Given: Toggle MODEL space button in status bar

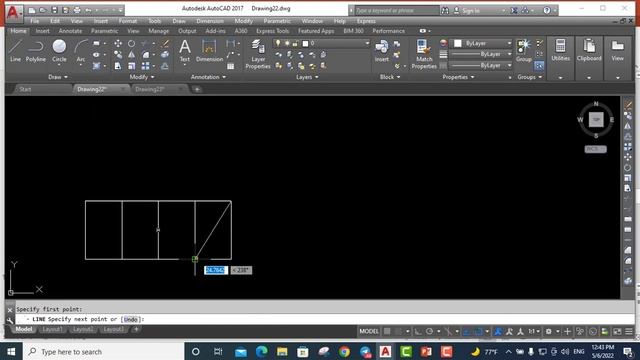Looking at the screenshot, I should click(369, 331).
